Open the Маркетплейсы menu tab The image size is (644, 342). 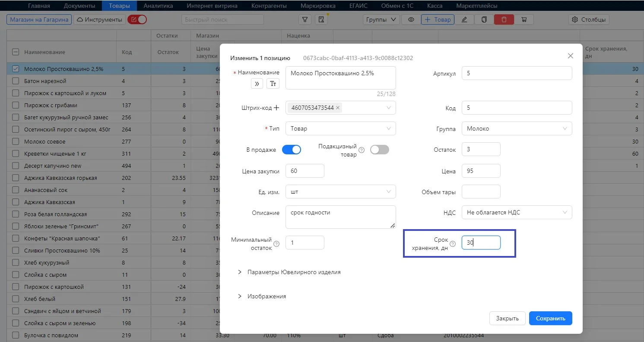pos(476,6)
